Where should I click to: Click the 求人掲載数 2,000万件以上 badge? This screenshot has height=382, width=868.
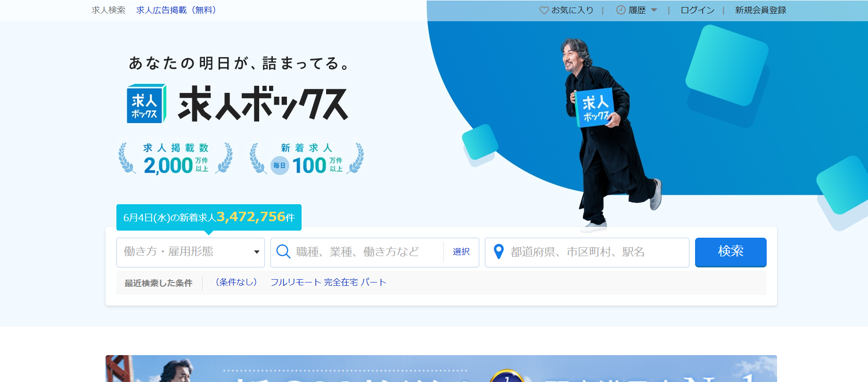(175, 159)
